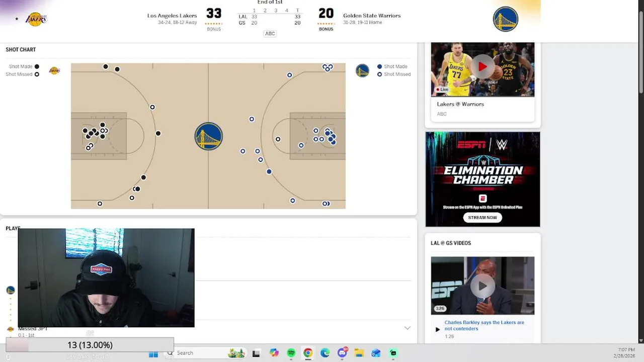Open Spotify from the taskbar

coord(291,353)
